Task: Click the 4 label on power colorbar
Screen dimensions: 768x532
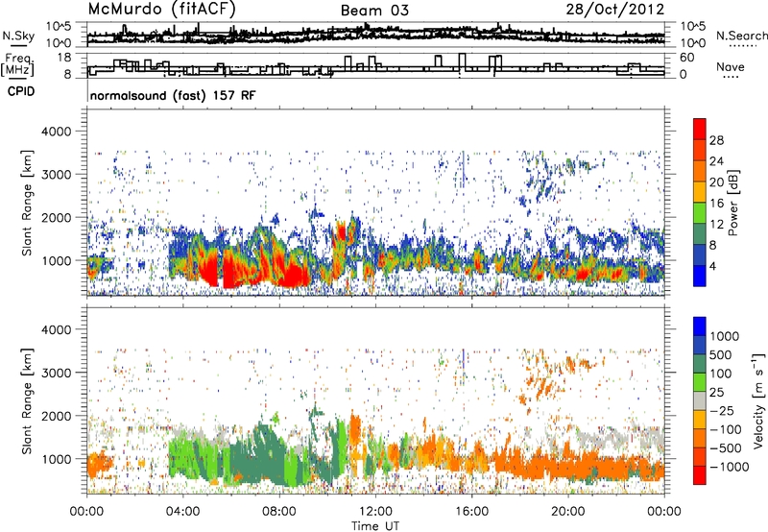Action: (x=712, y=266)
